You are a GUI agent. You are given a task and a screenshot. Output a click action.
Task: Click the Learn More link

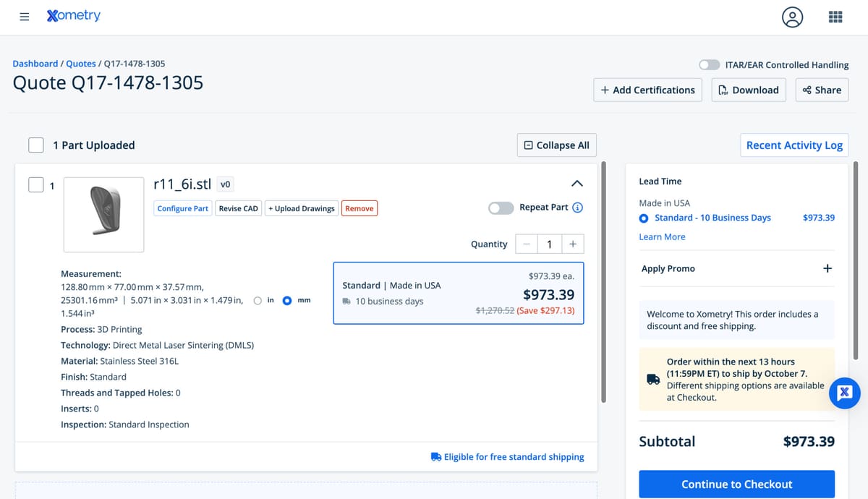click(662, 237)
